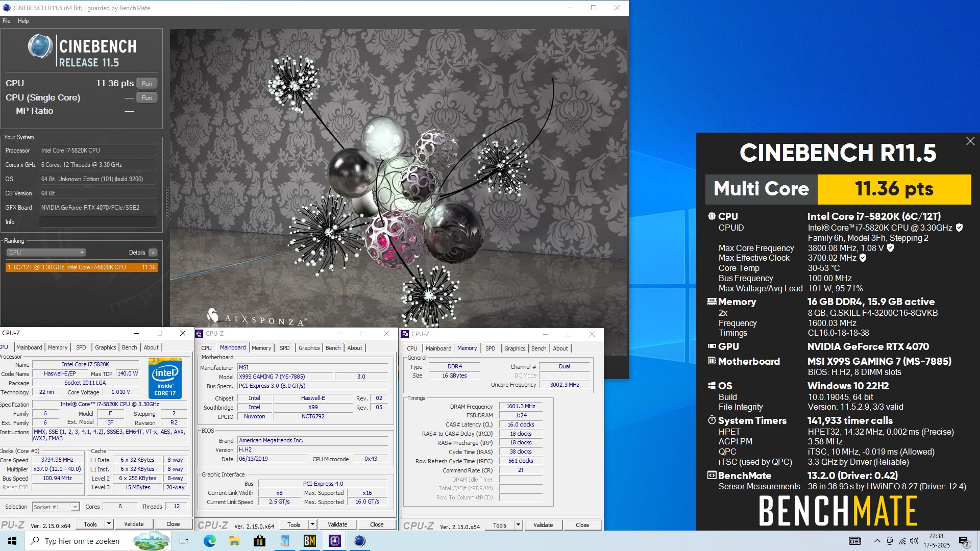
Task: Open SPD tab in Mainboard CPU-Z window
Action: tap(285, 348)
